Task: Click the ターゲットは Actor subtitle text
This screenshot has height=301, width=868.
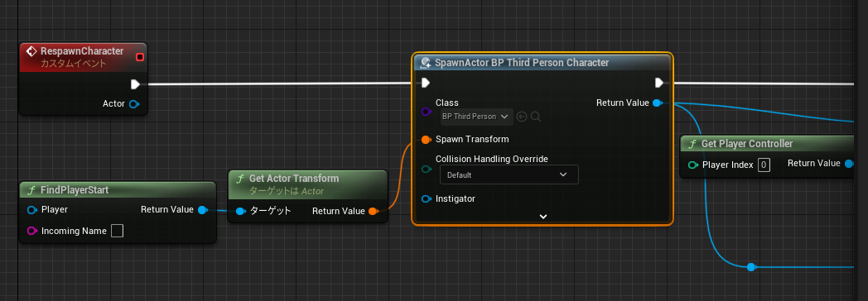Action: (x=287, y=191)
